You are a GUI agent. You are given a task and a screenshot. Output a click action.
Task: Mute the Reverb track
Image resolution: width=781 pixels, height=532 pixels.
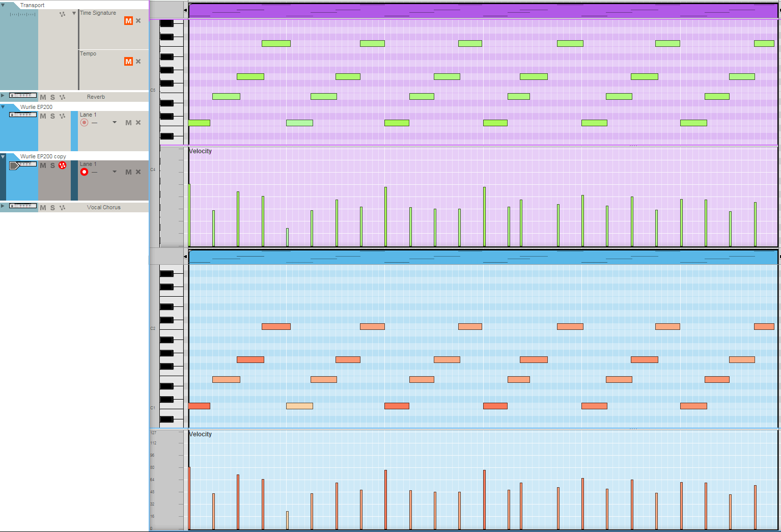43,97
